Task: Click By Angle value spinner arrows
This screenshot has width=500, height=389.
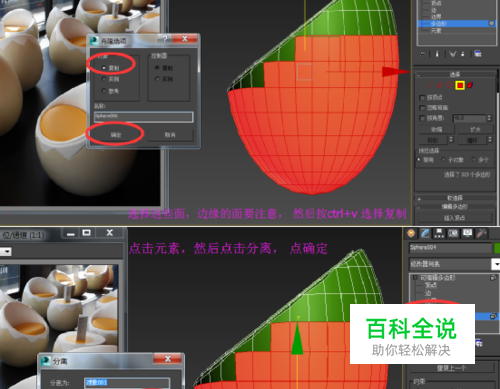Action: tap(489, 118)
